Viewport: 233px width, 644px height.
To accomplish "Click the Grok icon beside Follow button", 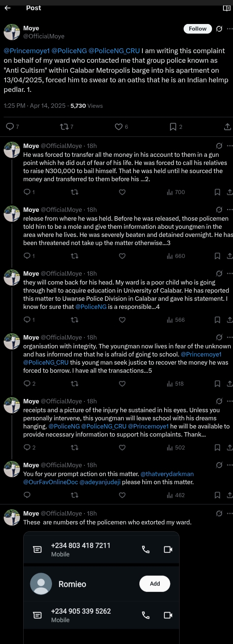I will (x=219, y=29).
